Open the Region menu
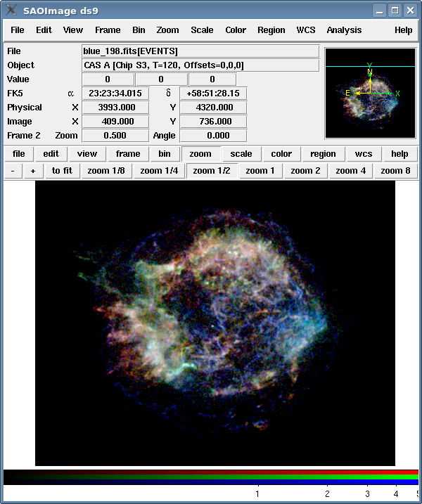422x504 pixels. [271, 30]
